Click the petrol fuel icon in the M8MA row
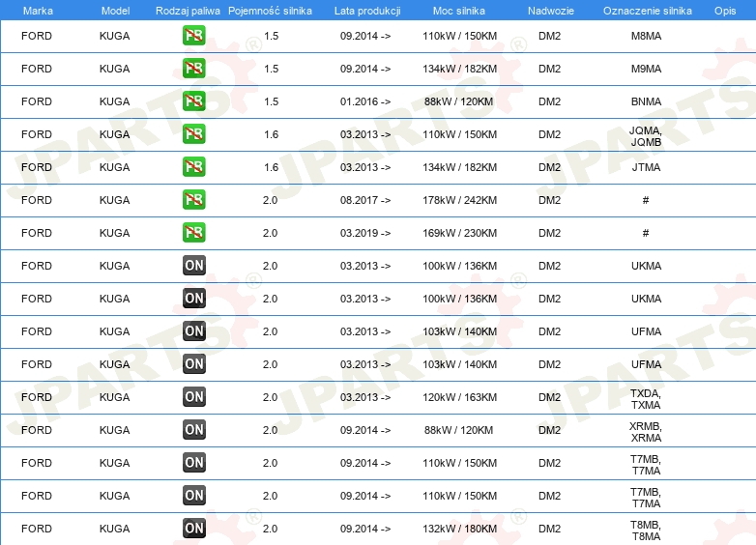 [193, 36]
